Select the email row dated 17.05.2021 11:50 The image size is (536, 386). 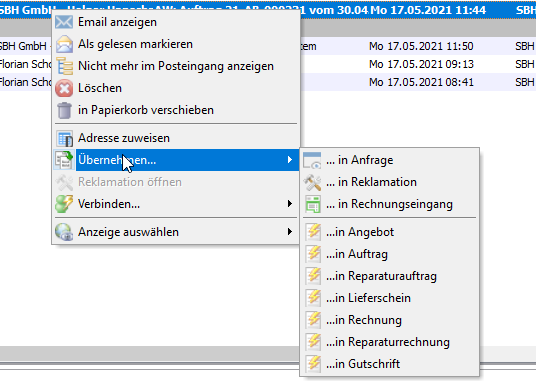[268, 46]
